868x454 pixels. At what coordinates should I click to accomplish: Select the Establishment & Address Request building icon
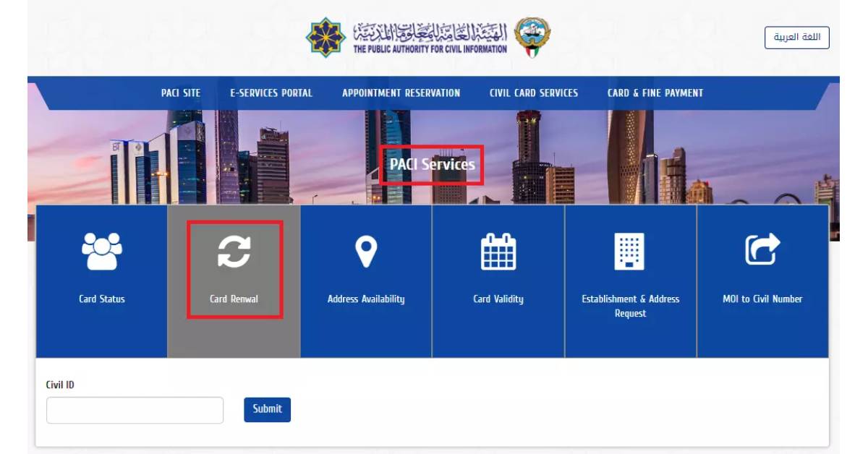[630, 252]
